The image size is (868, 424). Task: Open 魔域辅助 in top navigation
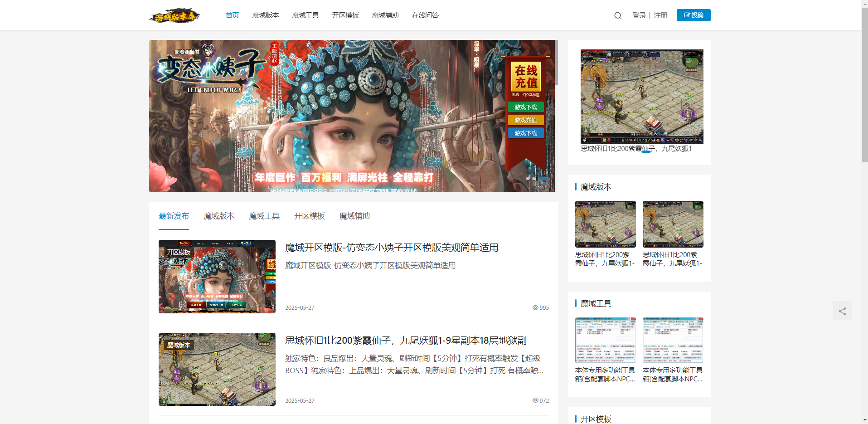[385, 15]
